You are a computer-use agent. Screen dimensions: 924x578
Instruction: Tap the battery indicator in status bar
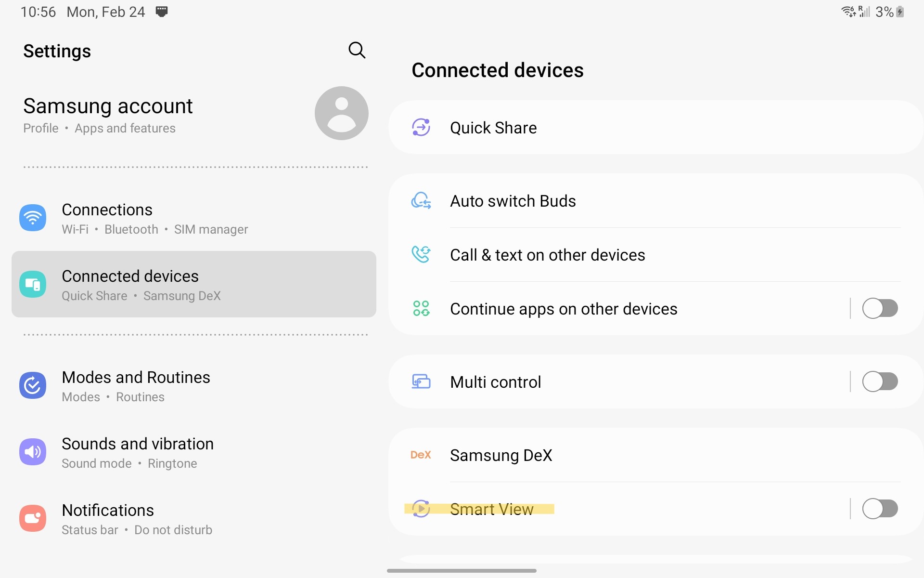899,12
